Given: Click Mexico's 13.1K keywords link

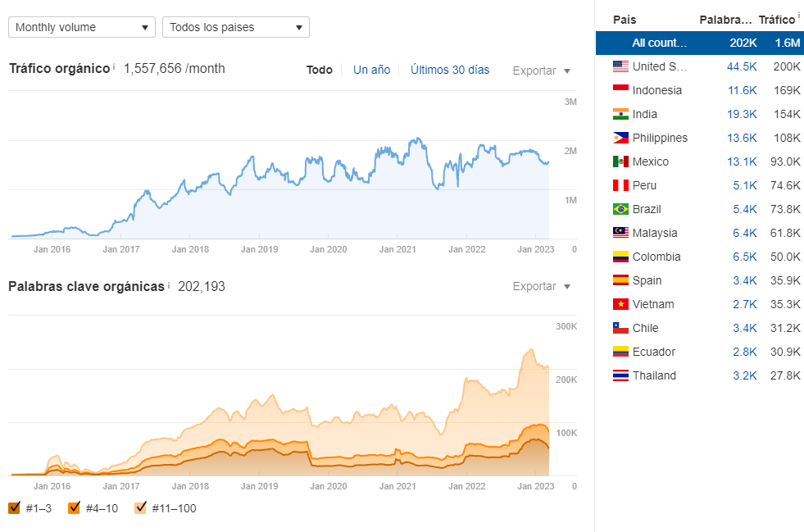Looking at the screenshot, I should (742, 161).
